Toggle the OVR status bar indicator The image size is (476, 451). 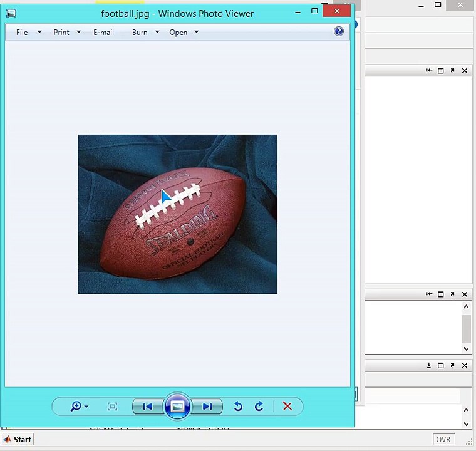pyautogui.click(x=443, y=440)
